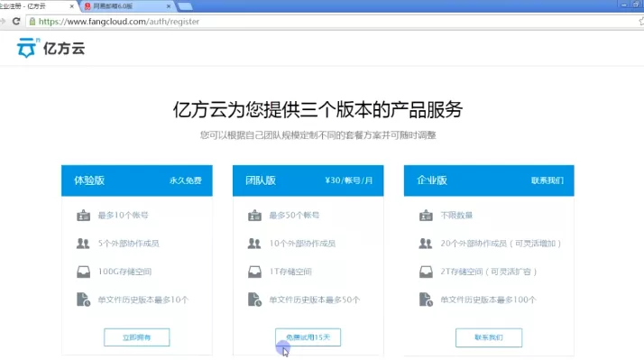Click the subtitle about 套餐方案
Screen dimensions: 644x360
[x=317, y=135]
